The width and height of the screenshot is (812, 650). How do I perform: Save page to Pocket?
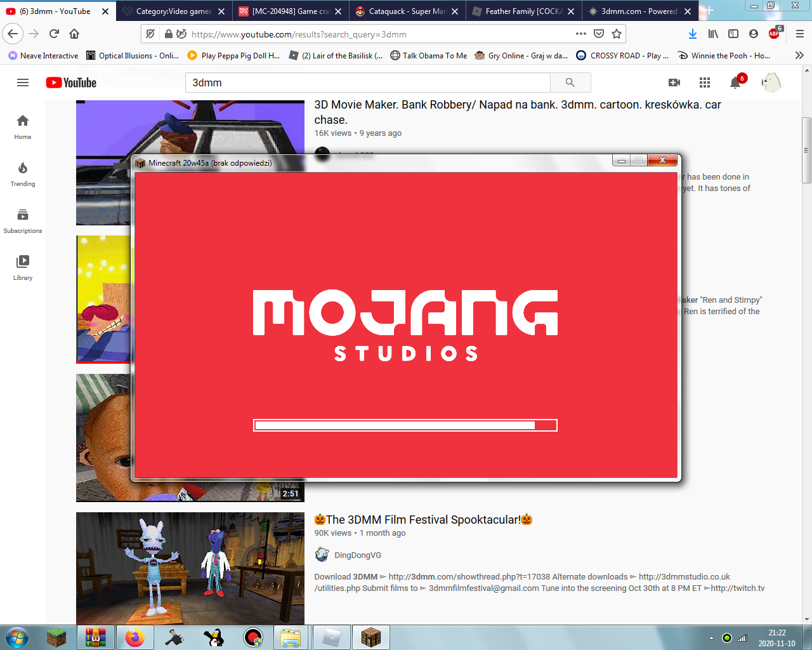tap(599, 34)
